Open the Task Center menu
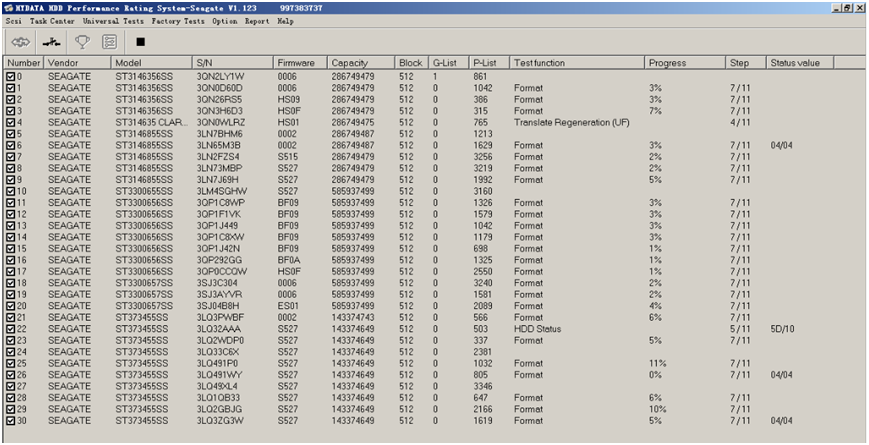 pos(52,21)
